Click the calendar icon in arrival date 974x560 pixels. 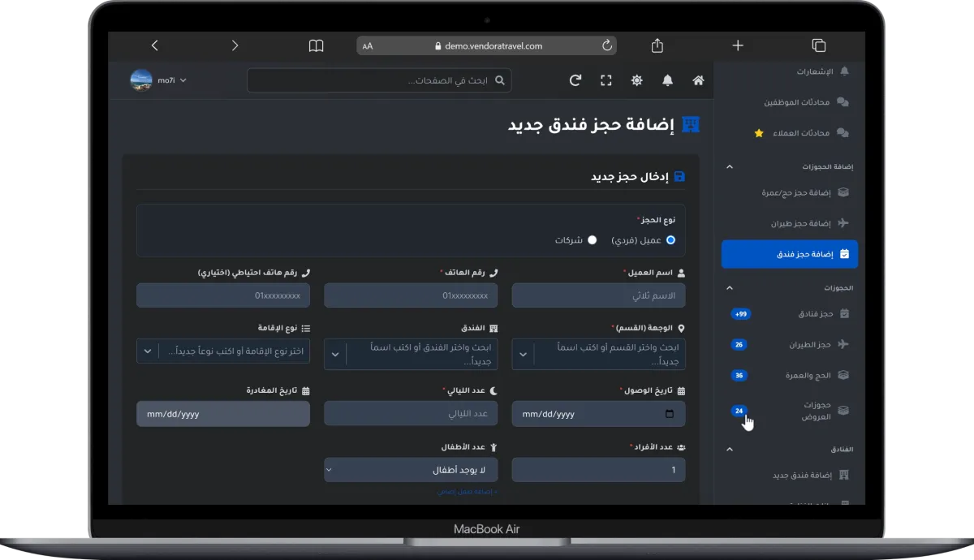[670, 414]
